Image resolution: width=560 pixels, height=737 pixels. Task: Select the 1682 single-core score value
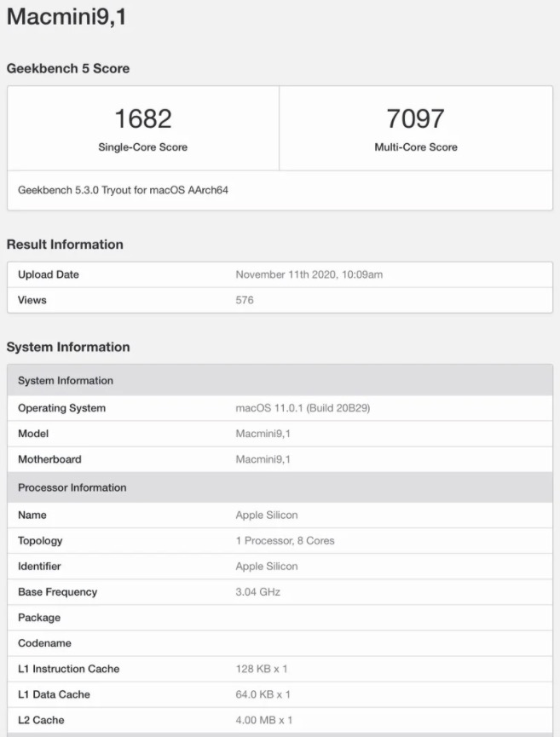click(x=142, y=118)
